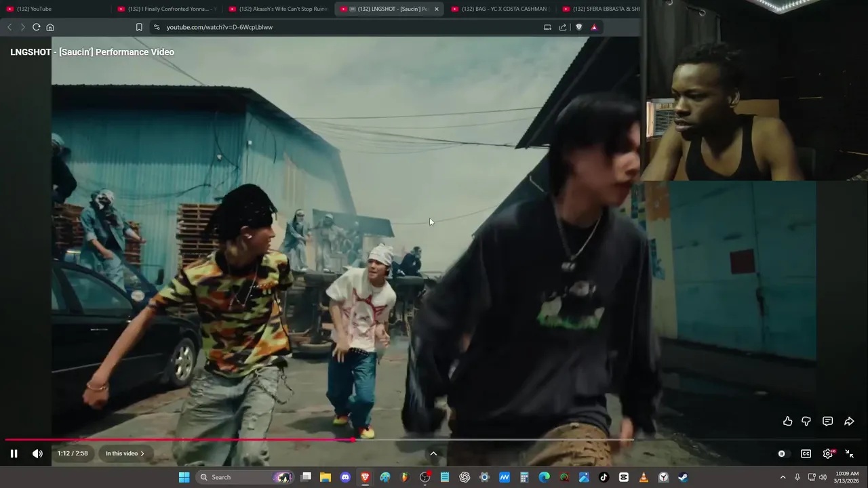
Task: Open OBS Studio from the taskbar
Action: click(x=425, y=477)
